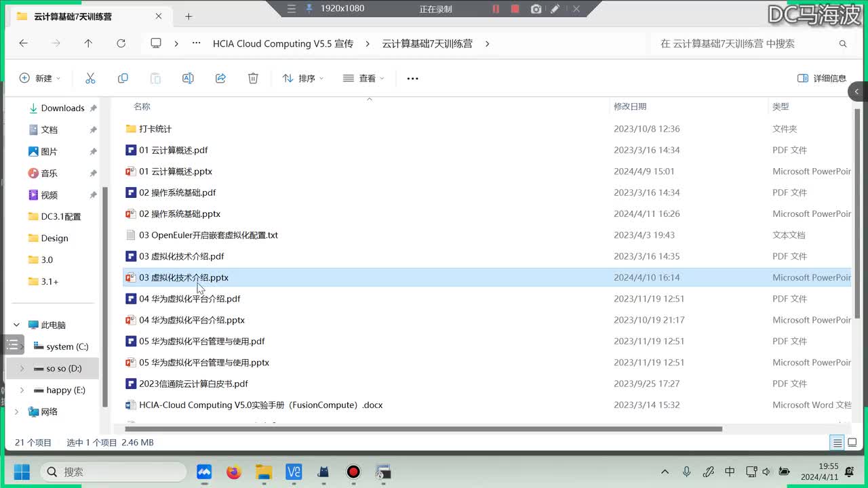
Task: Toggle the Details pane button
Action: pos(822,79)
